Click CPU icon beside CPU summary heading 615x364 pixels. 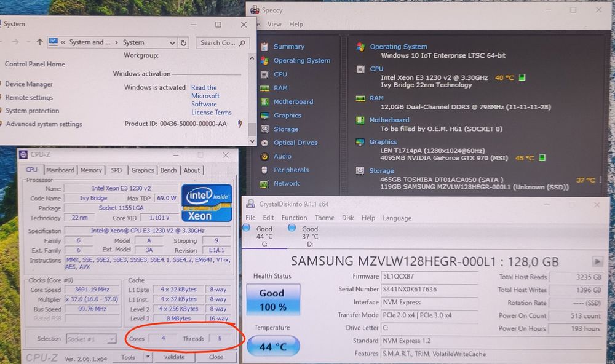pyautogui.click(x=360, y=69)
